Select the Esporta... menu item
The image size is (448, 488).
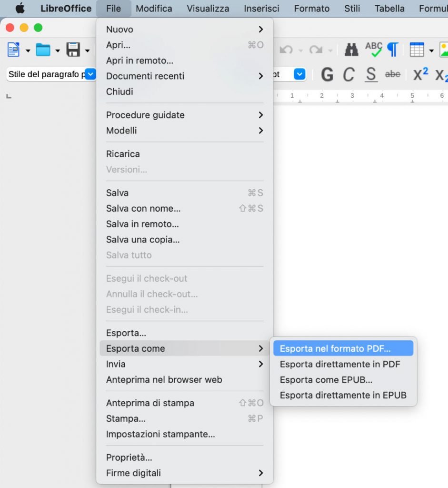[x=185, y=333]
